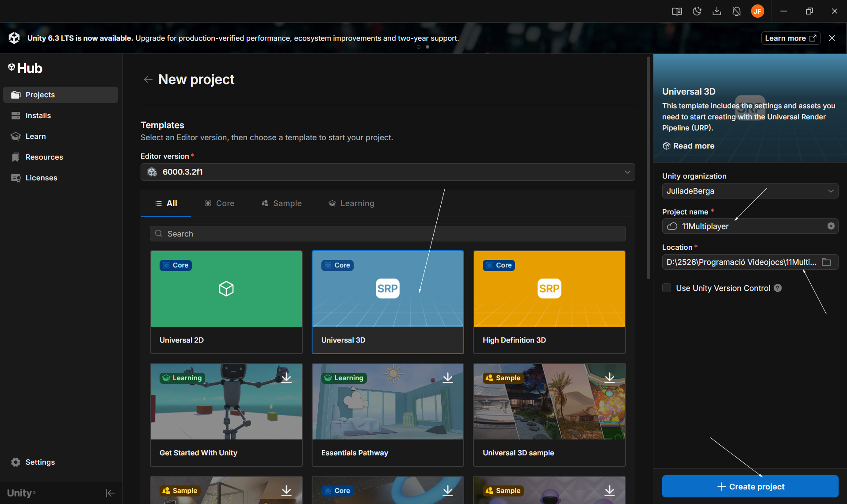This screenshot has width=847, height=504.
Task: Switch to the Core templates tab
Action: pyautogui.click(x=220, y=203)
